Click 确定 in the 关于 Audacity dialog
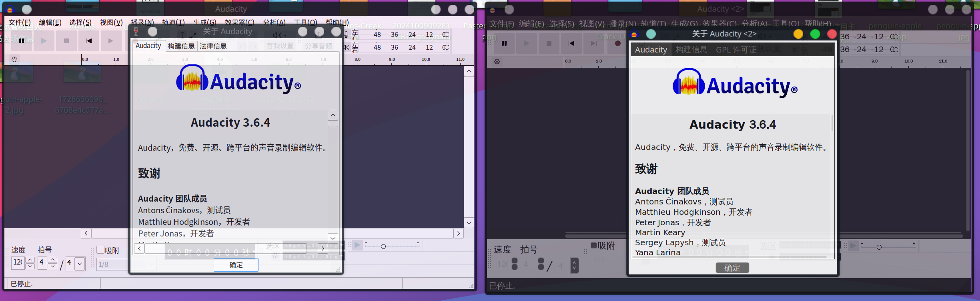980x301 pixels. coord(236,265)
